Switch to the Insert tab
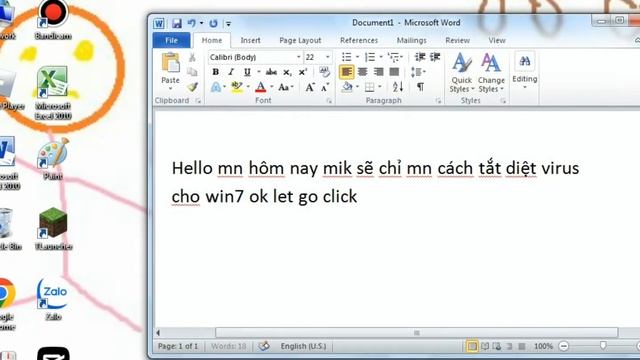 click(250, 40)
